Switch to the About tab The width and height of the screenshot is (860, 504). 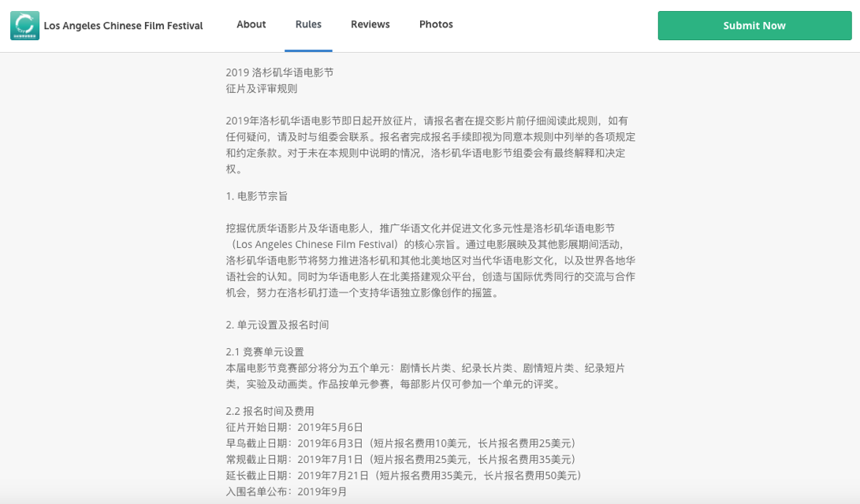coord(251,24)
